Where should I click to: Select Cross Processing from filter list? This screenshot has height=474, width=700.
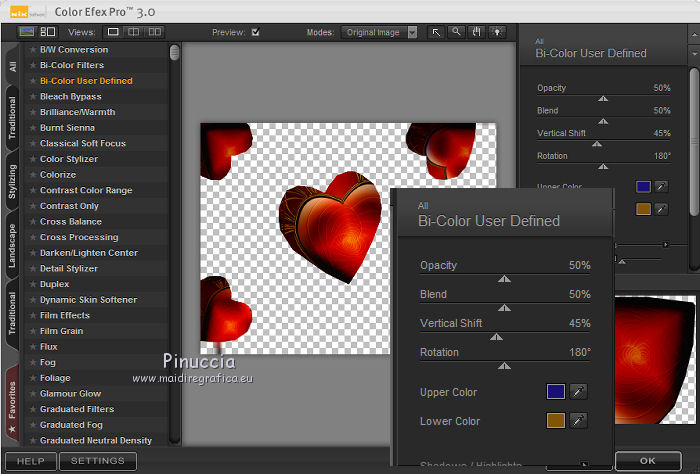pyautogui.click(x=79, y=237)
